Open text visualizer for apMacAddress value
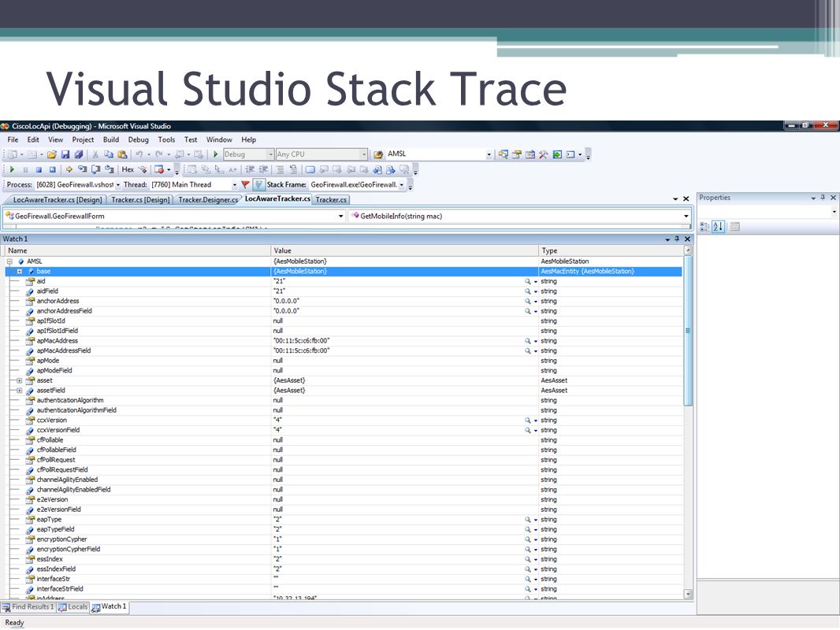Image resolution: width=840 pixels, height=630 pixels. pyautogui.click(x=528, y=341)
